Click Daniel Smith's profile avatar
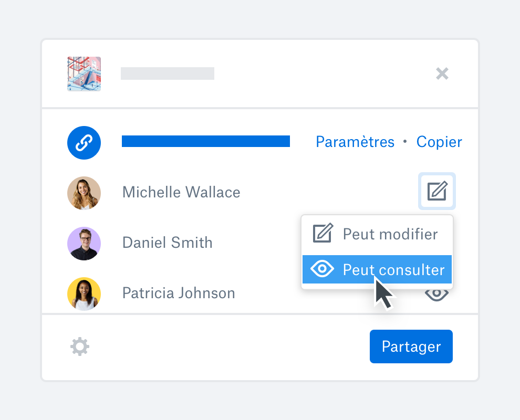 tap(84, 244)
